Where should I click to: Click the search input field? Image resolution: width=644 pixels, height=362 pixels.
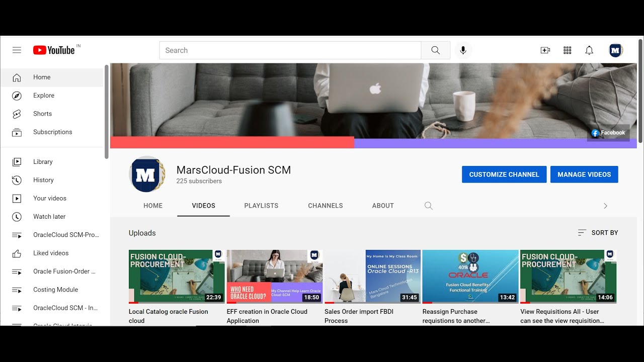pyautogui.click(x=290, y=50)
